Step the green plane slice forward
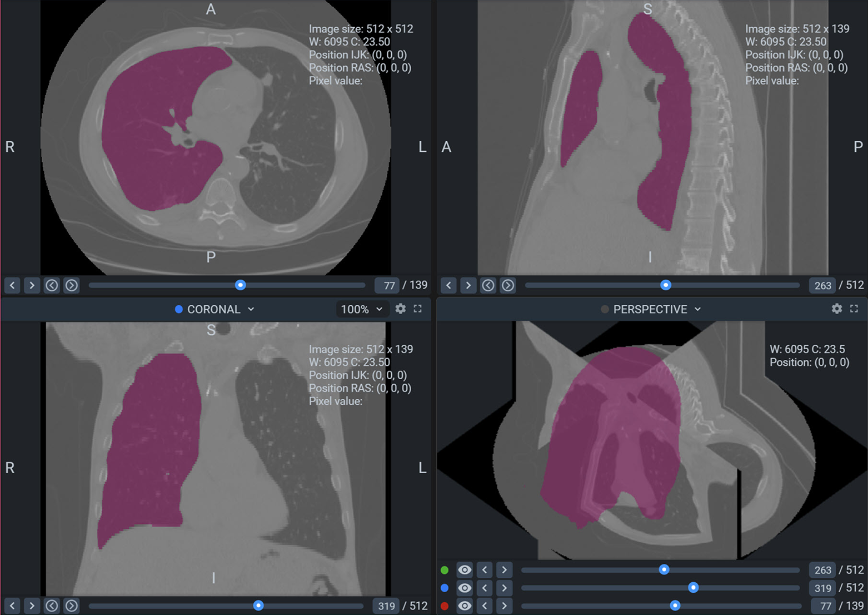The image size is (868, 615). pos(504,570)
